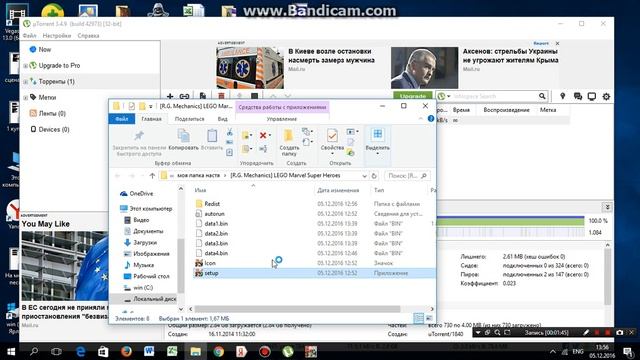640x360 pixels.
Task: Open the Manage (Управление) ribbon tab
Action: pyautogui.click(x=282, y=119)
